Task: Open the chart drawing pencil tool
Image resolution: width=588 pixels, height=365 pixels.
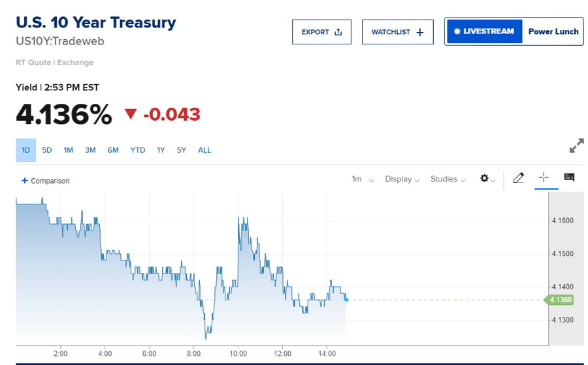Action: [518, 178]
